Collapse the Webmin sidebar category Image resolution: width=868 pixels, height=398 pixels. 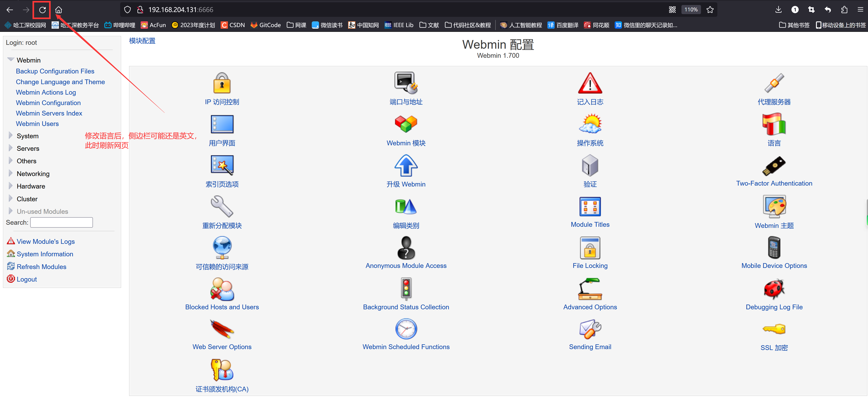coord(28,60)
